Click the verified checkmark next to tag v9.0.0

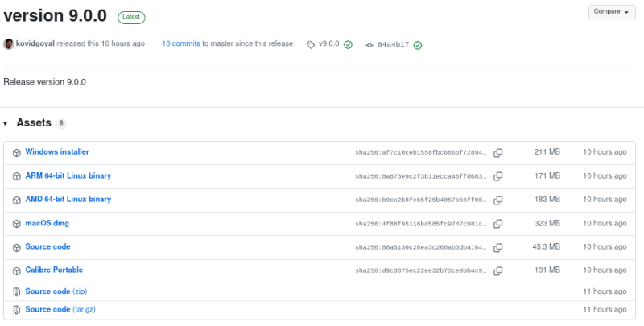pos(348,45)
